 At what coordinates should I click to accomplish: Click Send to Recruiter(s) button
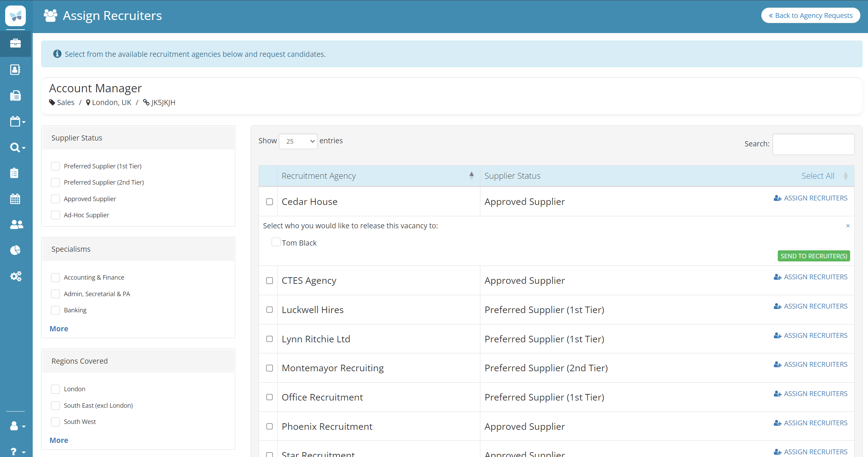pos(813,256)
